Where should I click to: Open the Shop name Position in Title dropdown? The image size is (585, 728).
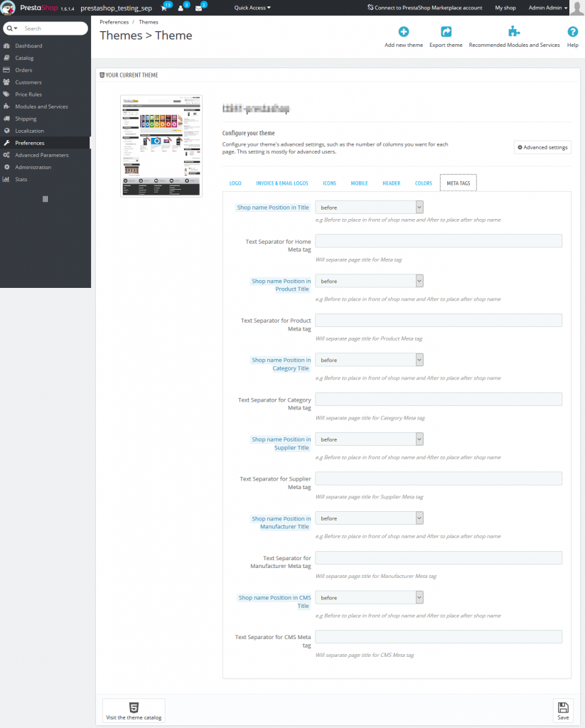[x=369, y=206]
